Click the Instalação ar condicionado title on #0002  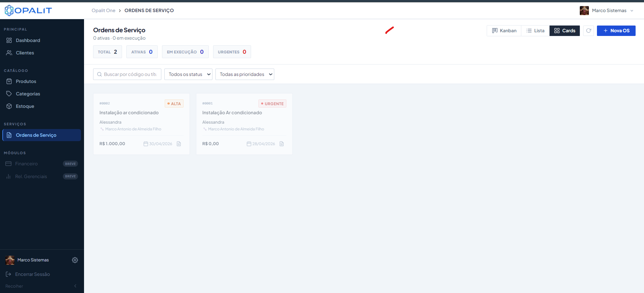point(129,113)
